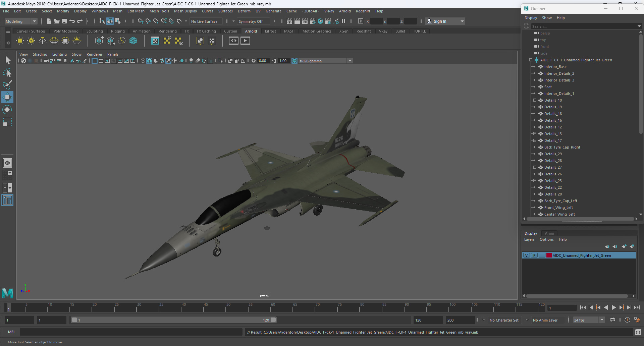Switch to the Rigging shelf tab
This screenshot has width=644, height=346.
[118, 31]
